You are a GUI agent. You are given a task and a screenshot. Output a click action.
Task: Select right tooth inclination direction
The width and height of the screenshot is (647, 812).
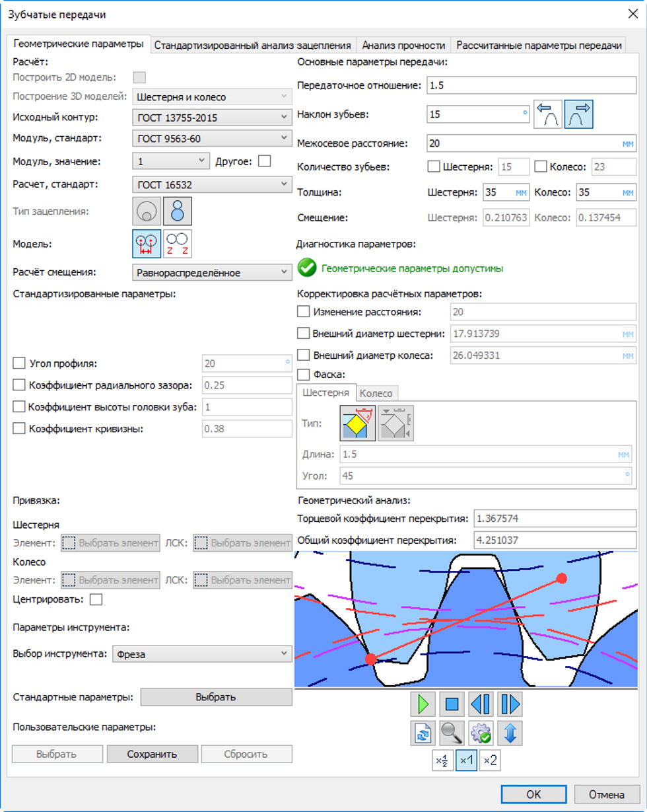(578, 114)
